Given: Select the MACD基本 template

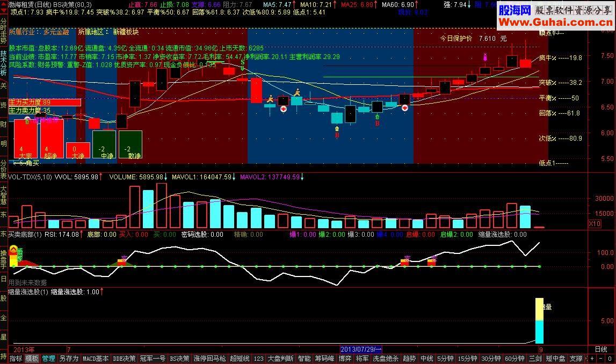Looking at the screenshot, I should coord(96,359).
